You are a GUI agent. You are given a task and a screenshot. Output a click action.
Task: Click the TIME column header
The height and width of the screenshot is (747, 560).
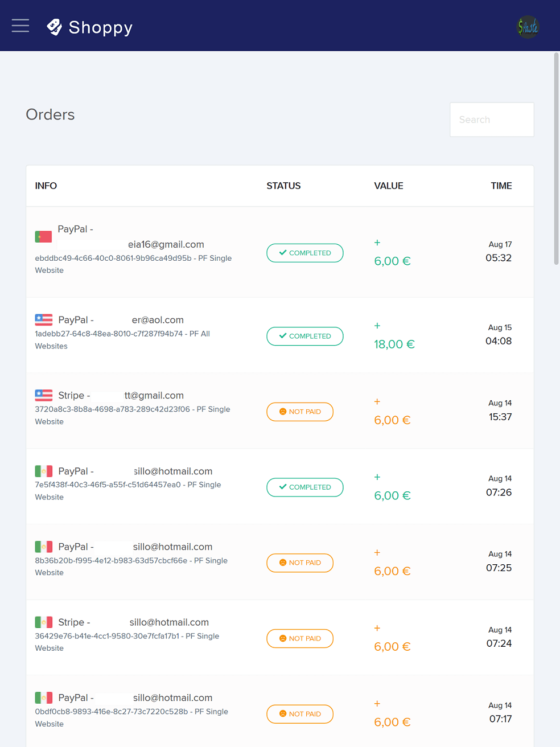(x=501, y=186)
